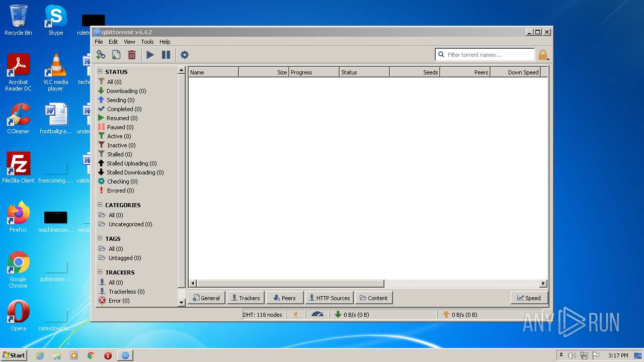This screenshot has width=644, height=362.
Task: Select Trackerless (0) tracker filter
Action: tap(121, 292)
